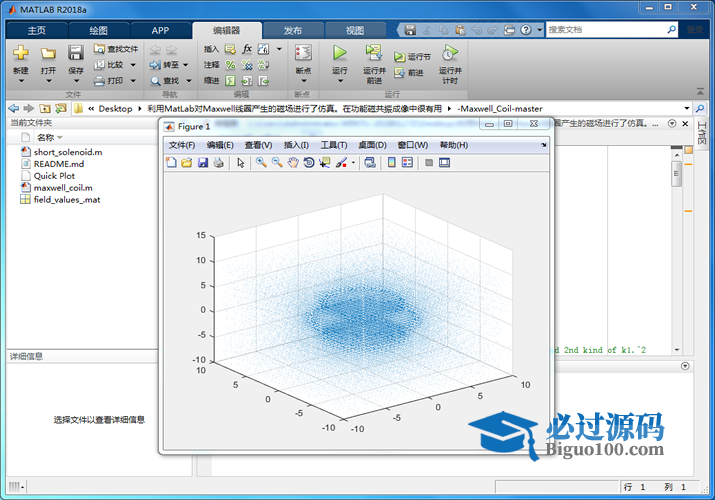The width and height of the screenshot is (715, 500).
Task: Click 运行节 (Run Section)
Action: point(412,57)
